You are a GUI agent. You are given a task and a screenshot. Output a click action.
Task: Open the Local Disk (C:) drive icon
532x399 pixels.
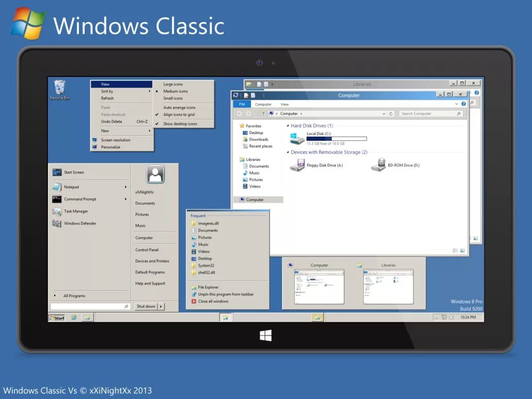click(x=297, y=139)
